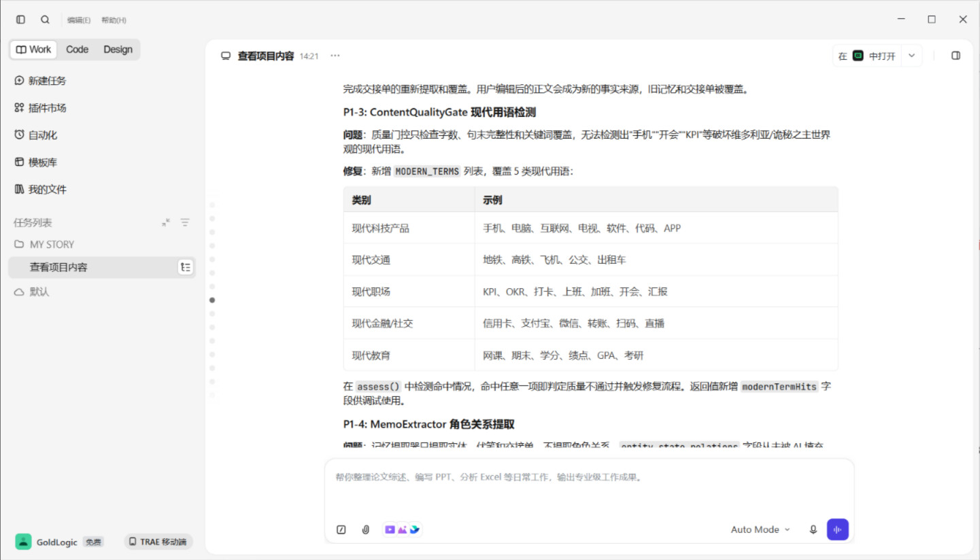Click the assess() code label
The image size is (980, 560).
(x=378, y=387)
